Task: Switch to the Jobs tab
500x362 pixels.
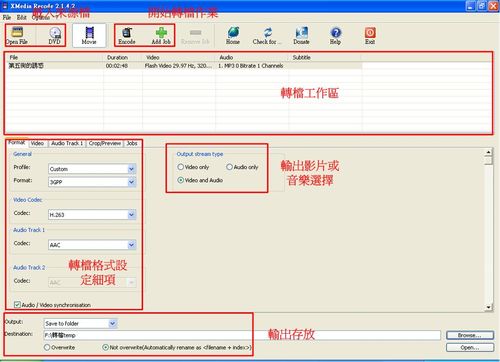Action: point(132,143)
